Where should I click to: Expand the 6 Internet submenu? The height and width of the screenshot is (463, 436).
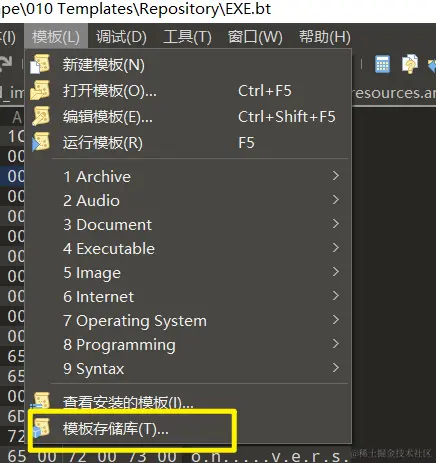click(x=188, y=296)
